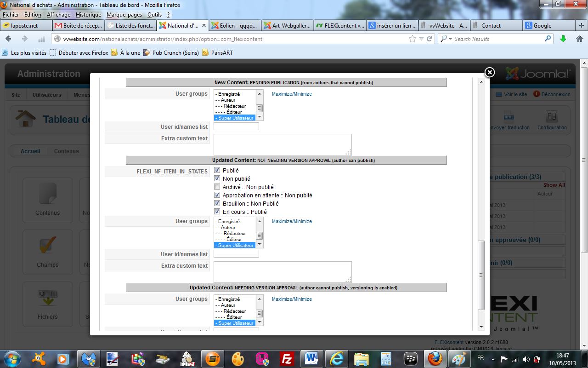Screen dimensions: 588x368
Task: Open a new tab with the plus button
Action: [x=581, y=25]
